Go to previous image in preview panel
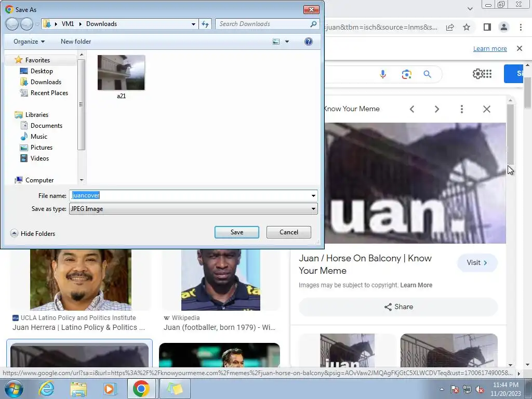The height and width of the screenshot is (399, 532). coord(412,109)
